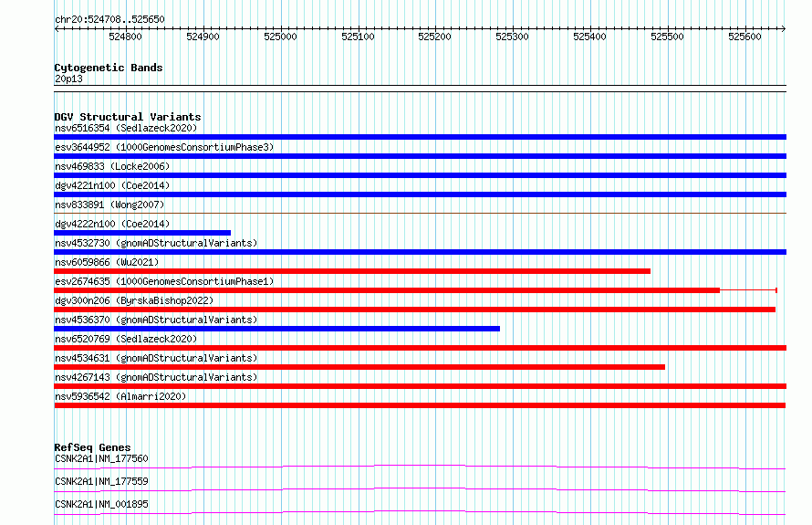This screenshot has width=812, height=525.
Task: Click the 525200 ruler position label
Action: (x=434, y=37)
